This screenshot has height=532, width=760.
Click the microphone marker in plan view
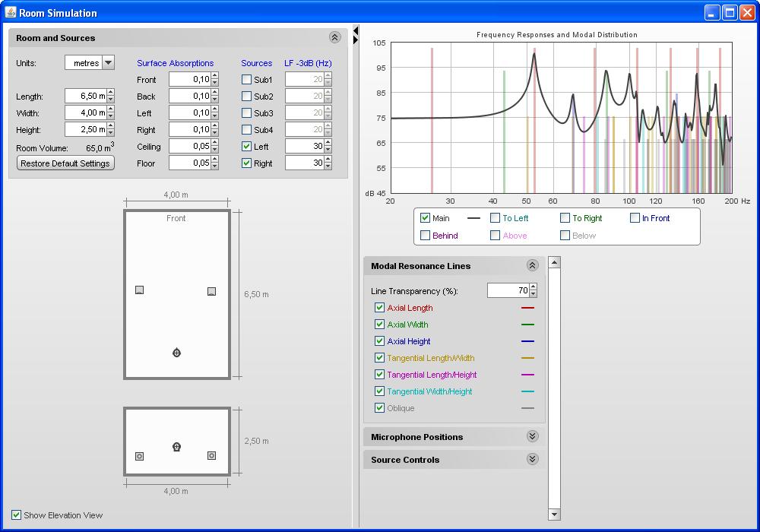[x=176, y=353]
